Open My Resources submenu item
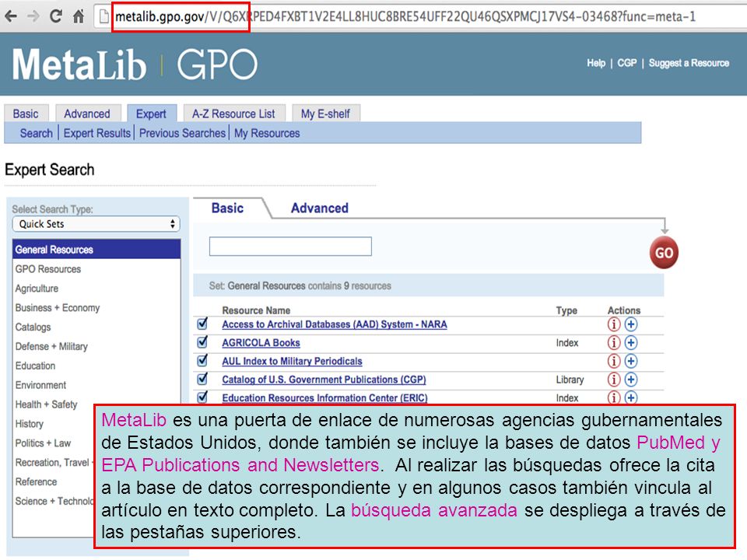 pyautogui.click(x=267, y=133)
